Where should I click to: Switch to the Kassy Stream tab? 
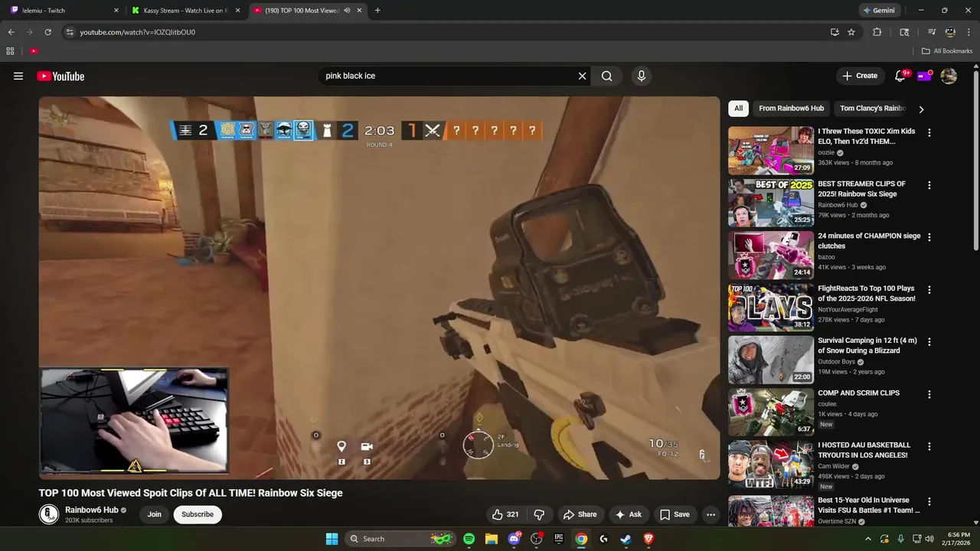(186, 11)
